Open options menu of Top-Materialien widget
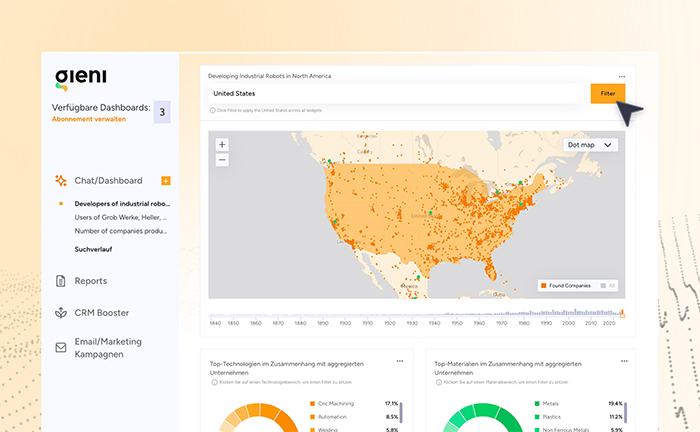The width and height of the screenshot is (700, 432). (x=624, y=361)
